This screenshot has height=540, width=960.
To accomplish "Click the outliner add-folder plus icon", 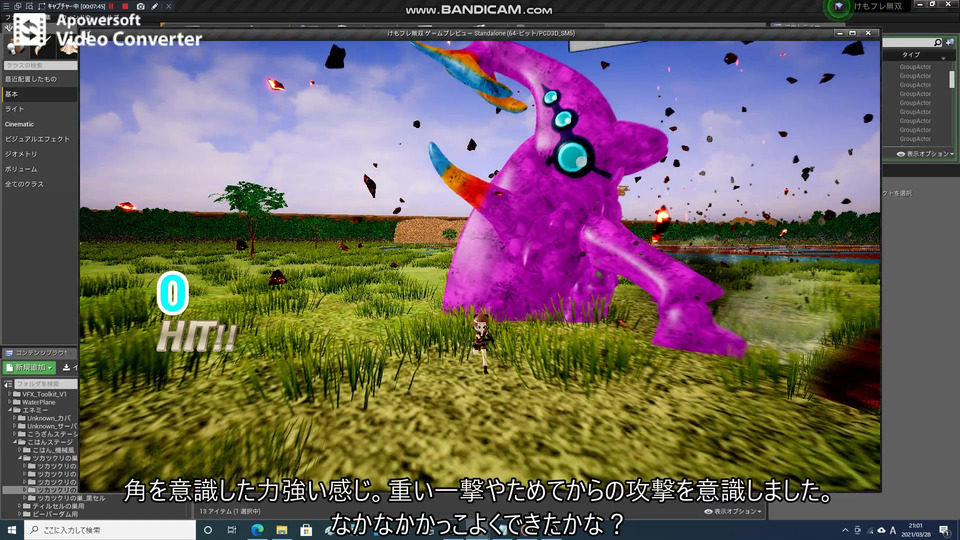I will click(950, 42).
